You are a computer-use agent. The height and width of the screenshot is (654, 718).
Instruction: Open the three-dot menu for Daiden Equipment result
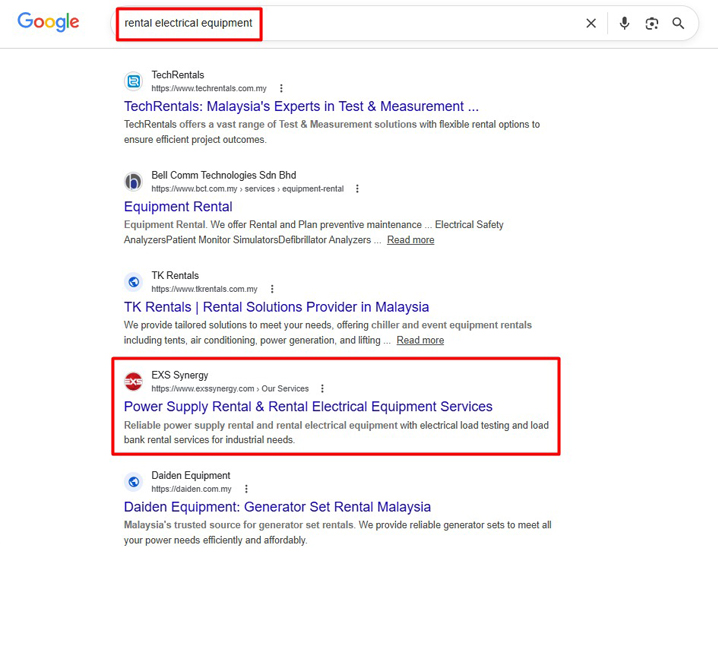[246, 489]
